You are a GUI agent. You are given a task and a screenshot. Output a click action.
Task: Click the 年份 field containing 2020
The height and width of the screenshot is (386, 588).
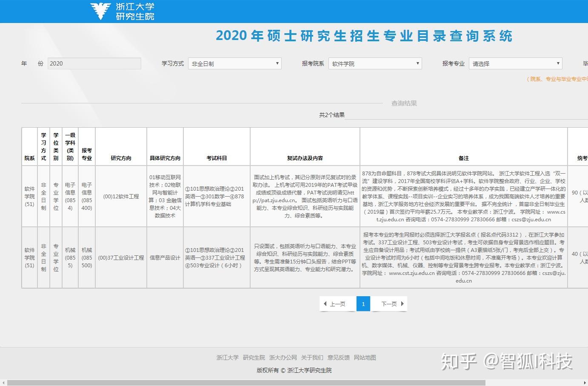(94, 63)
